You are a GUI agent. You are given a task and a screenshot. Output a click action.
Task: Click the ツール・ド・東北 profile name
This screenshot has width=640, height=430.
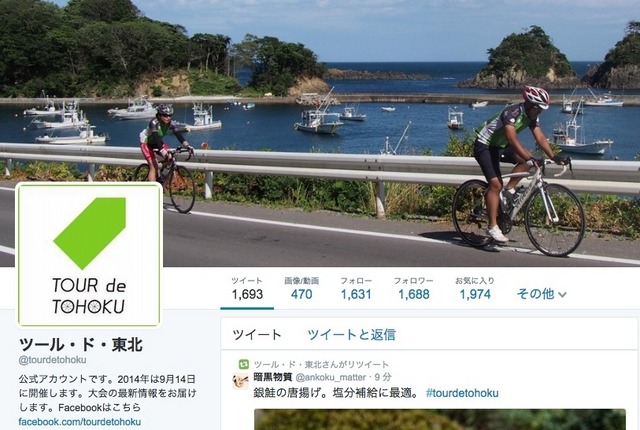[x=81, y=345]
